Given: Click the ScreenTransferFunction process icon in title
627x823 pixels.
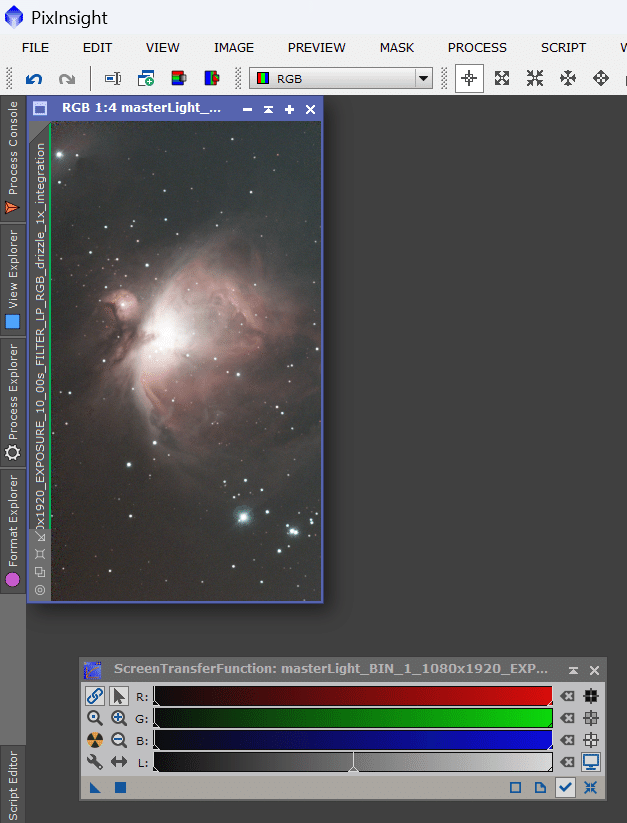Looking at the screenshot, I should point(93,670).
